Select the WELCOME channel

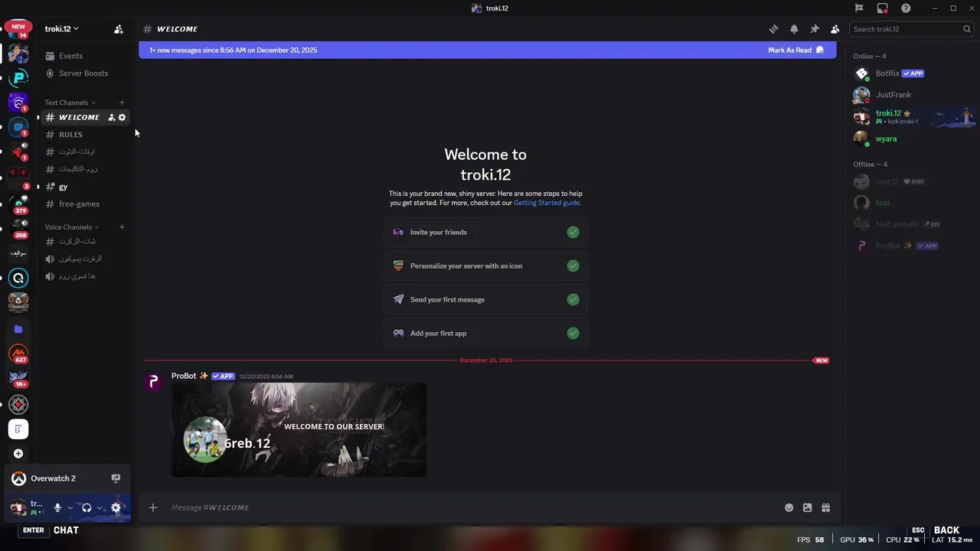coord(84,117)
